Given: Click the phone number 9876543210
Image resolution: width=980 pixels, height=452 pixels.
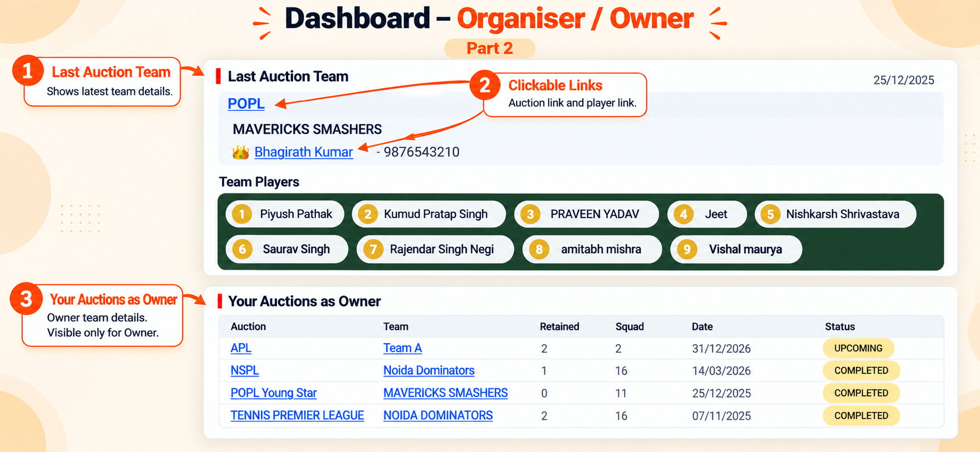Looking at the screenshot, I should click(x=422, y=152).
